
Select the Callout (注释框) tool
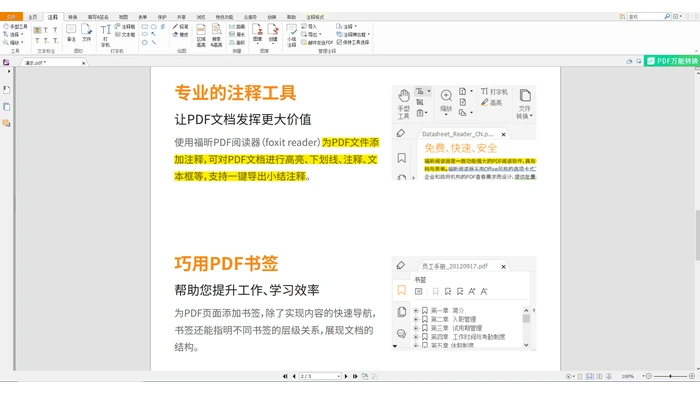click(x=125, y=27)
